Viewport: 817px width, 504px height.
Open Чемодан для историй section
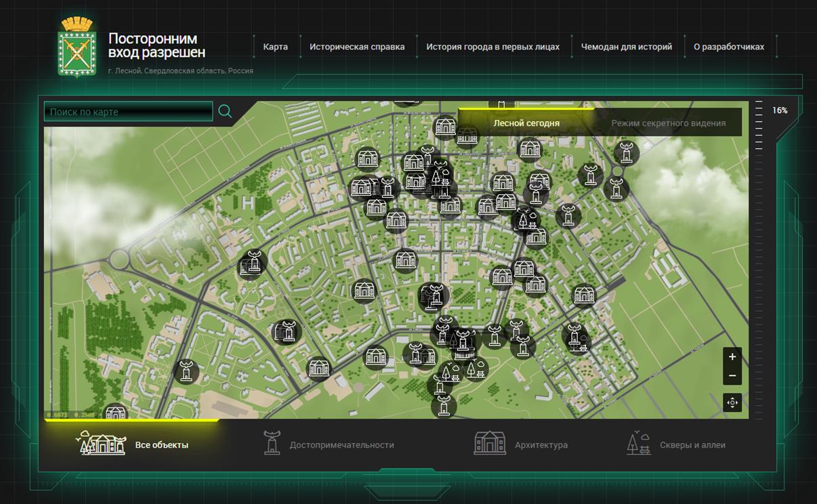[x=627, y=47]
